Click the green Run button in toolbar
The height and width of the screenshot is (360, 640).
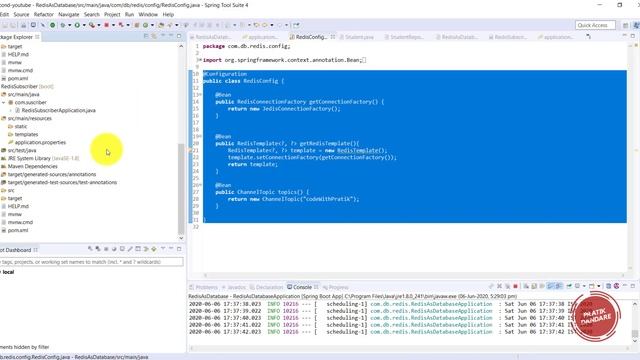point(77,25)
